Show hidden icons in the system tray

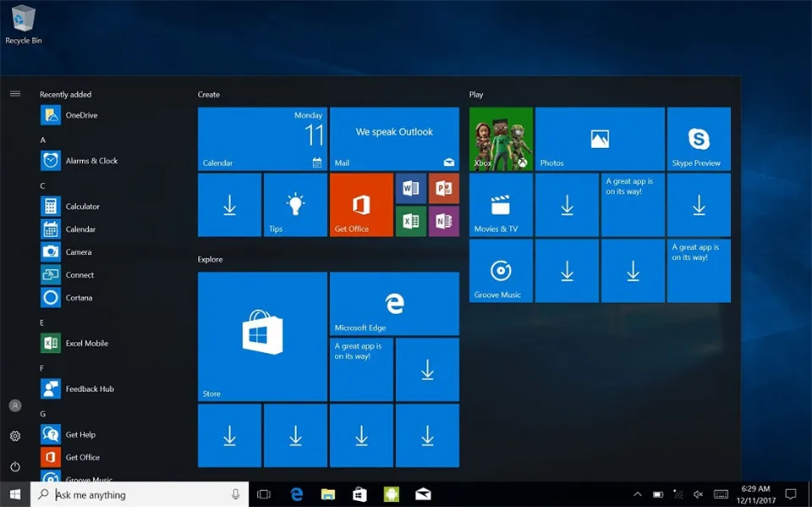(x=638, y=494)
